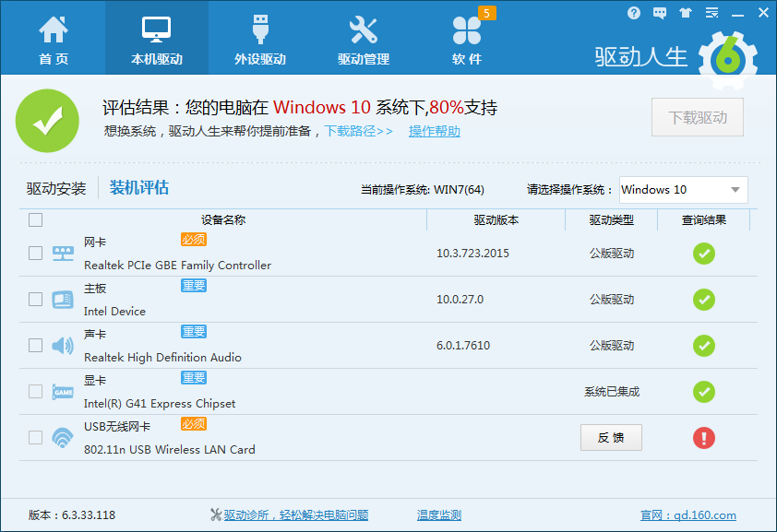Open the feedback chat bubble icon
Screen dimensions: 777x532
(x=659, y=13)
